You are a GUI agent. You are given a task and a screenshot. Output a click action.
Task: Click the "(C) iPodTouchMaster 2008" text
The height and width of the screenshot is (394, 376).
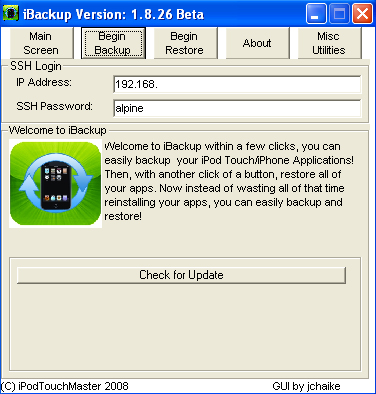65,386
